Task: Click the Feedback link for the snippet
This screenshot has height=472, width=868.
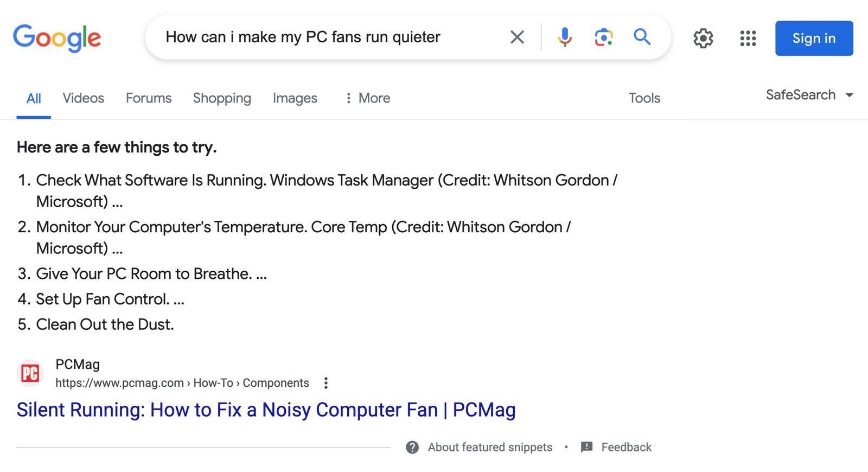Action: tap(627, 447)
